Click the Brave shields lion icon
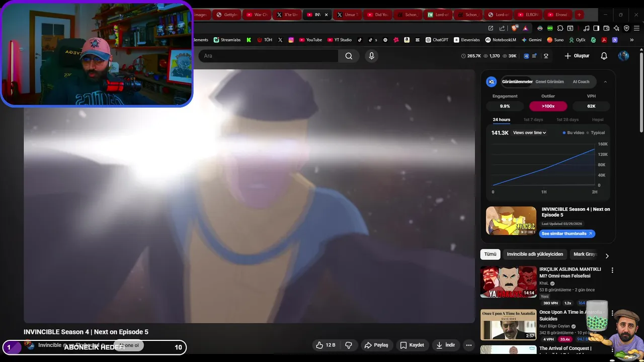Viewport: 644px width, 362px height. pos(514,28)
